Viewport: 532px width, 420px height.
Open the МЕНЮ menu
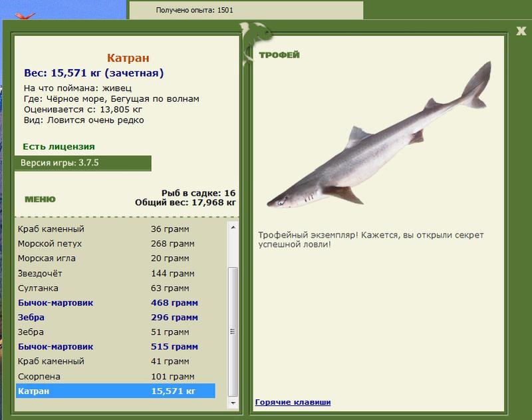click(x=40, y=199)
